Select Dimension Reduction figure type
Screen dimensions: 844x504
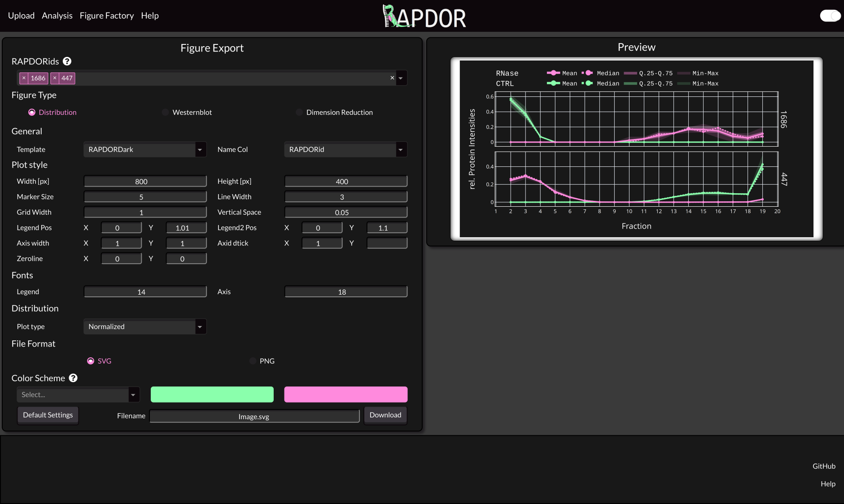point(299,113)
